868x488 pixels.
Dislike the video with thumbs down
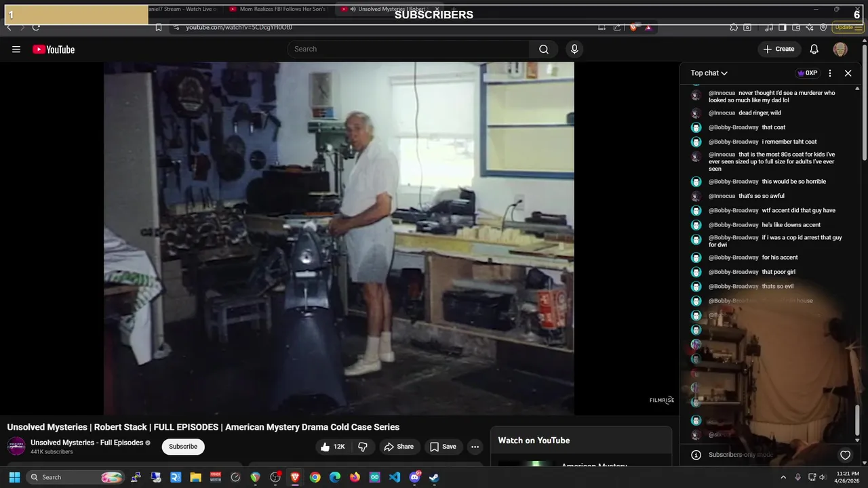point(363,447)
